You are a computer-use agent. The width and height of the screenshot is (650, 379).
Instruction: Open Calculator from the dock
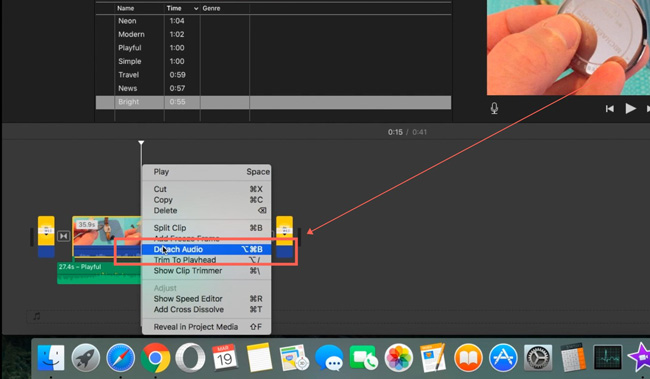tap(573, 358)
